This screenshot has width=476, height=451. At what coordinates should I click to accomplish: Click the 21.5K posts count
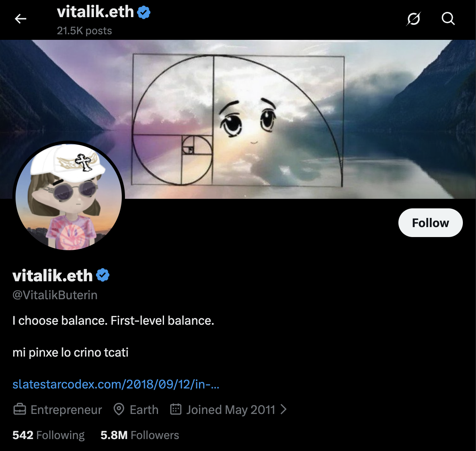tap(84, 31)
